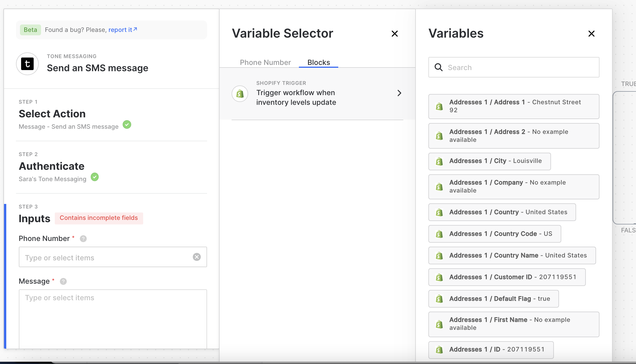Expand the Shopify trigger block chevron
This screenshot has height=364, width=636.
click(399, 93)
